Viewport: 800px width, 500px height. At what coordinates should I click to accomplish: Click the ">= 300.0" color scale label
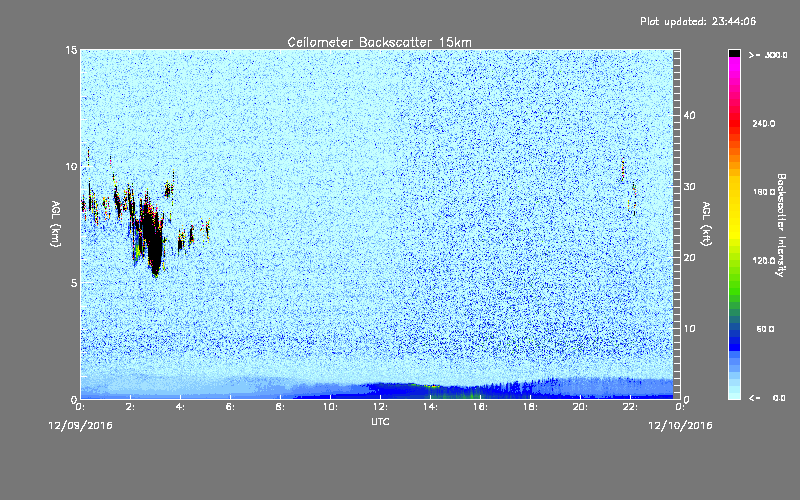click(768, 55)
